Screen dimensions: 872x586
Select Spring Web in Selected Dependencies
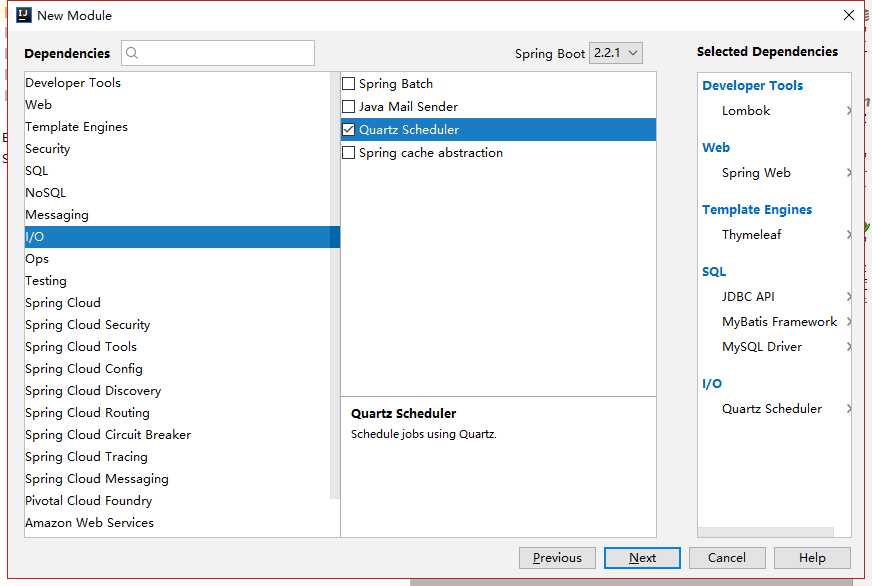coord(756,173)
